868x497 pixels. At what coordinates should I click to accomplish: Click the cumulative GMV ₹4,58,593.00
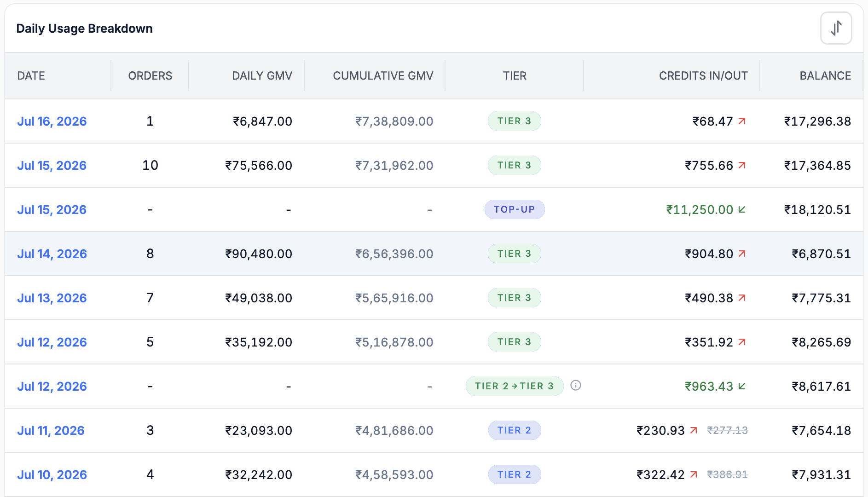(394, 475)
